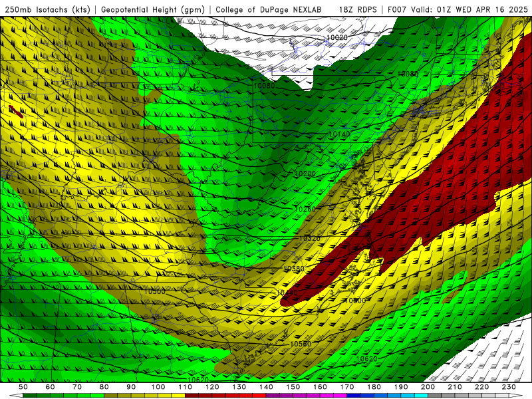
Task: Click the colorbar value 150
Action: tap(293, 387)
